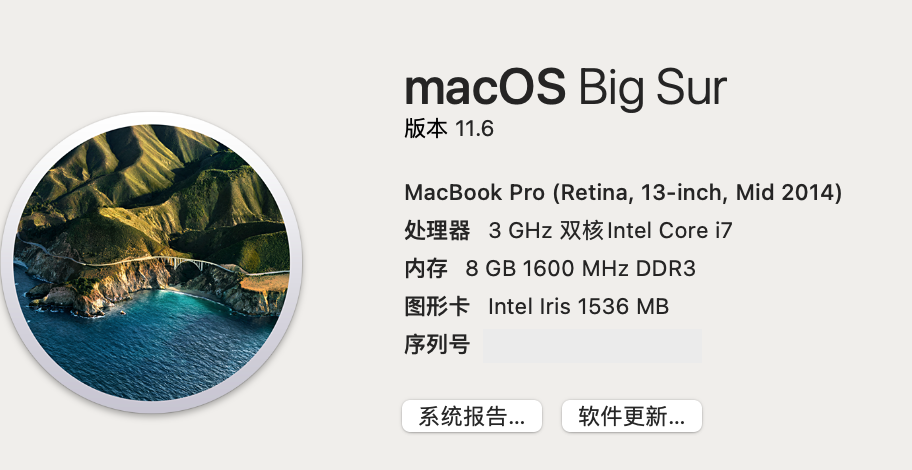The width and height of the screenshot is (912, 470).
Task: Click the 序列号 label
Action: (437, 345)
